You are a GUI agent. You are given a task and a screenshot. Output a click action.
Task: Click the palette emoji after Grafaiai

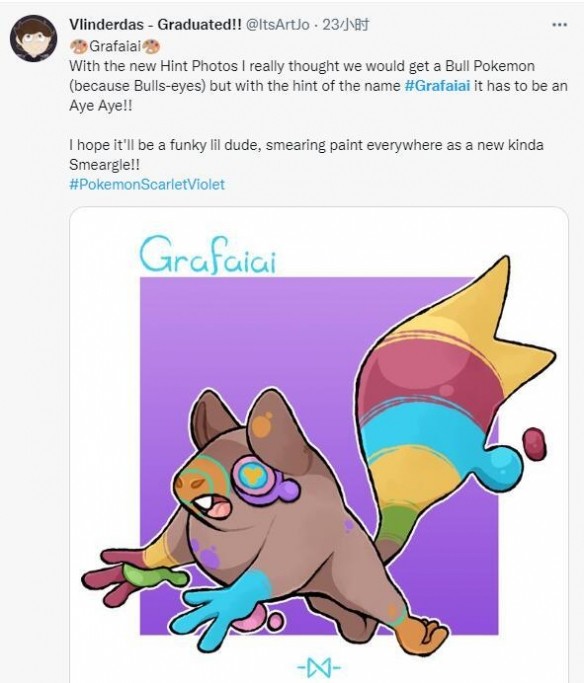152,46
